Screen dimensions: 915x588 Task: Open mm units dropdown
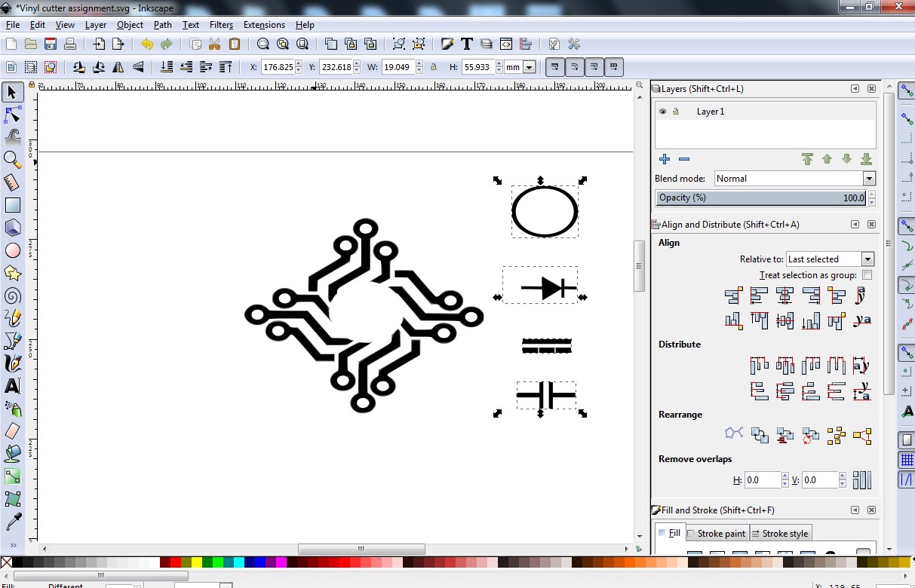click(520, 67)
